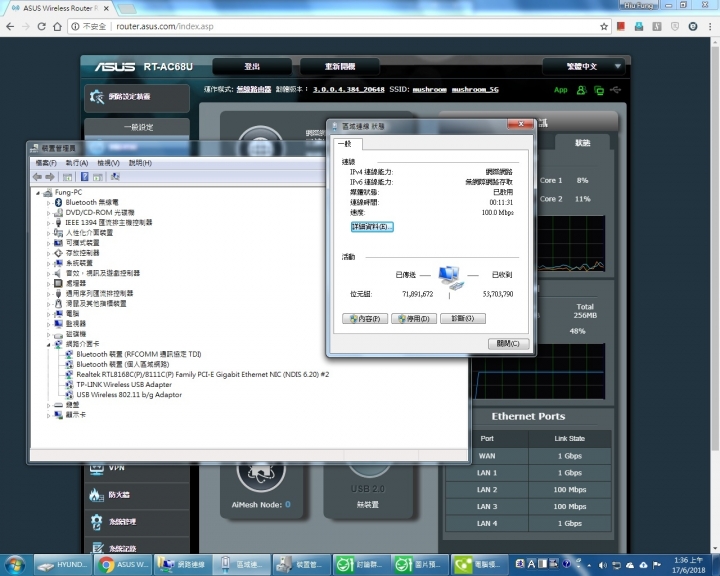
Task: Click the scan hardware changes toolbar icon
Action: 115,176
